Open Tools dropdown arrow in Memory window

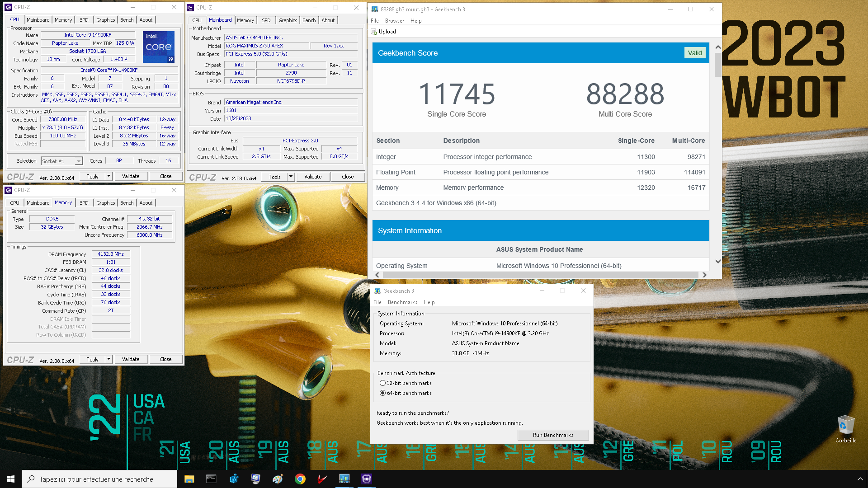[x=108, y=359]
